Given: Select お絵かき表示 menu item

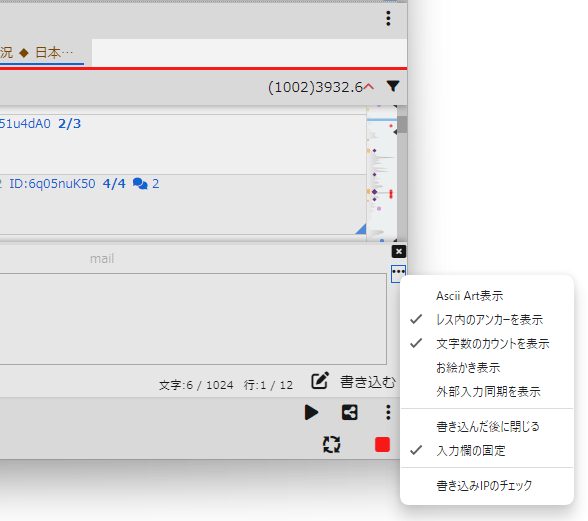Looking at the screenshot, I should point(487,368).
